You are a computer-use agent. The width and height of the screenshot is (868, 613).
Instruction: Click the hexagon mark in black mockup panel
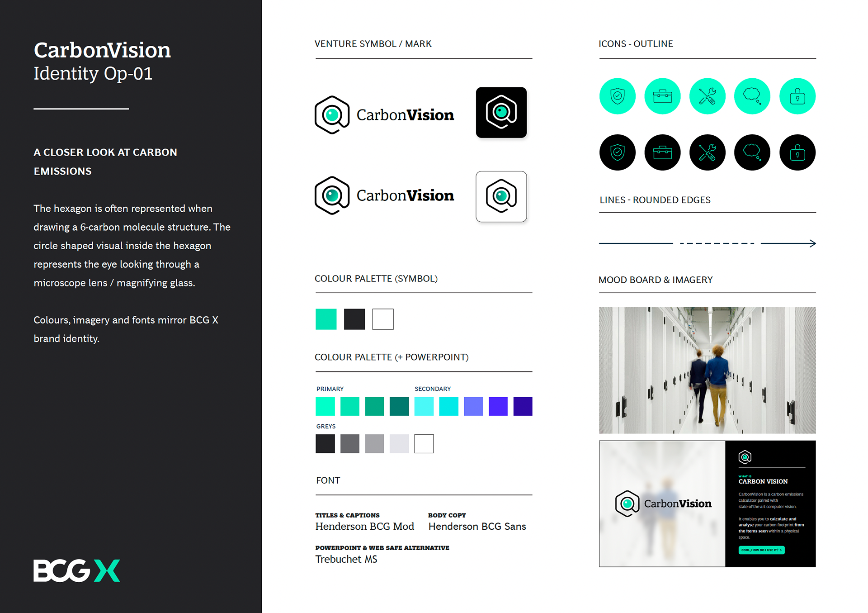(x=745, y=457)
